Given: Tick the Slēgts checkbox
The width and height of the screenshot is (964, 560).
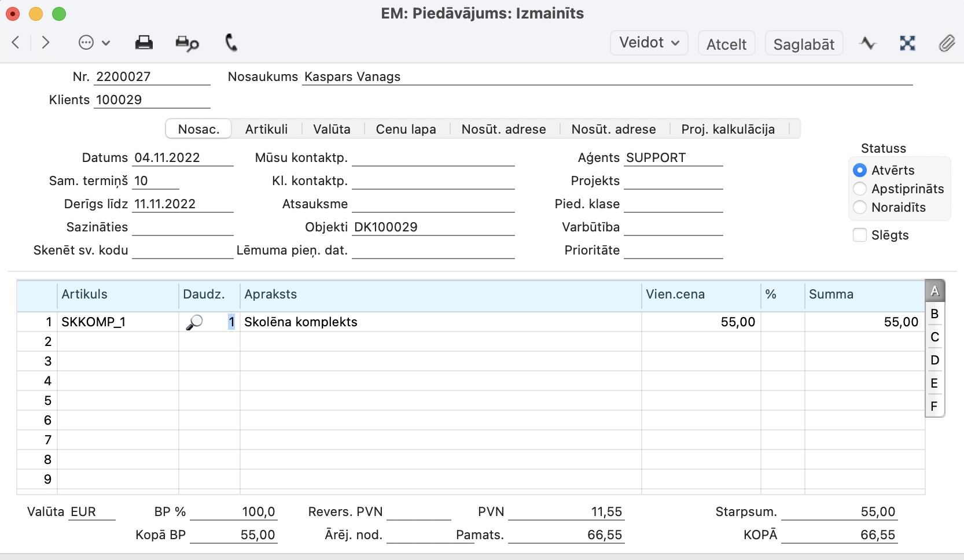Looking at the screenshot, I should [x=860, y=235].
